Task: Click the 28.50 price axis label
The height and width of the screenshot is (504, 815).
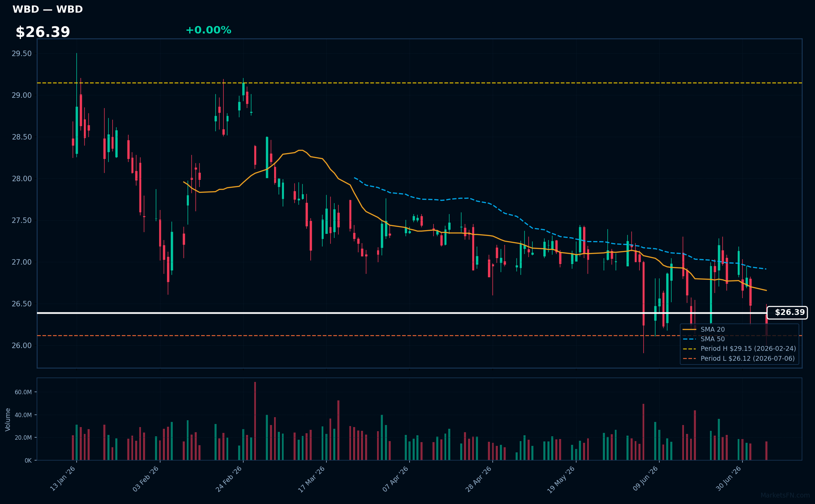Action: (x=22, y=137)
